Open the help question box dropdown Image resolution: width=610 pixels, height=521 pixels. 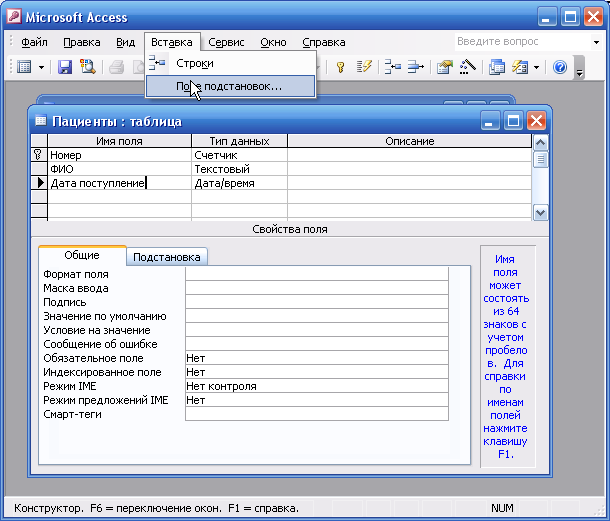(596, 42)
